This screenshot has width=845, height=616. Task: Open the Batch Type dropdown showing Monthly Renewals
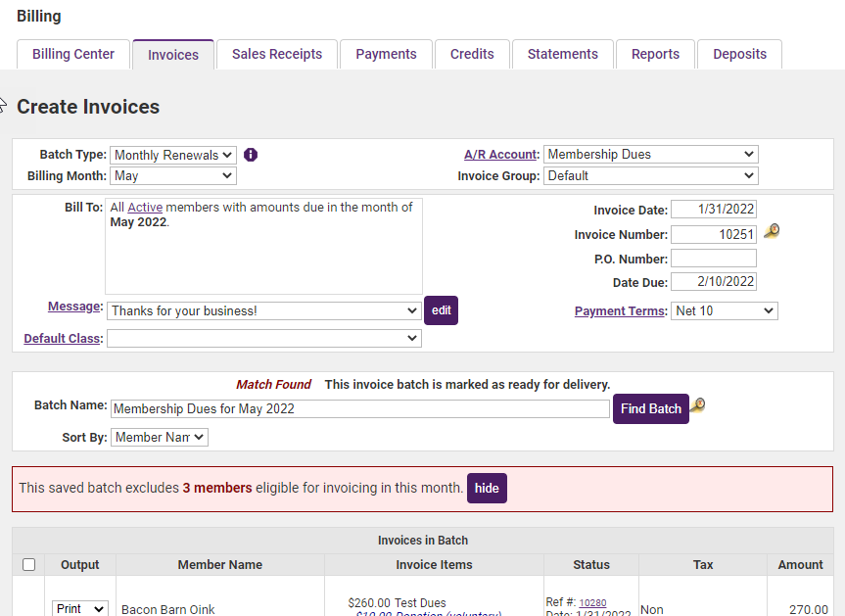coord(172,154)
